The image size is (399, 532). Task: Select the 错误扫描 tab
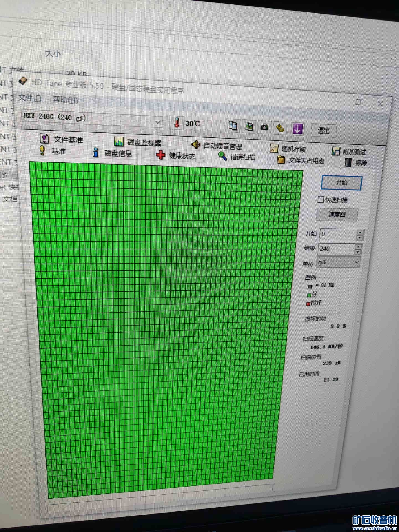(237, 157)
